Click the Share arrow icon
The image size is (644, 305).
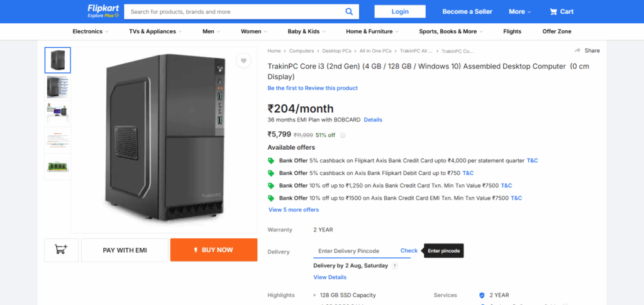(577, 50)
